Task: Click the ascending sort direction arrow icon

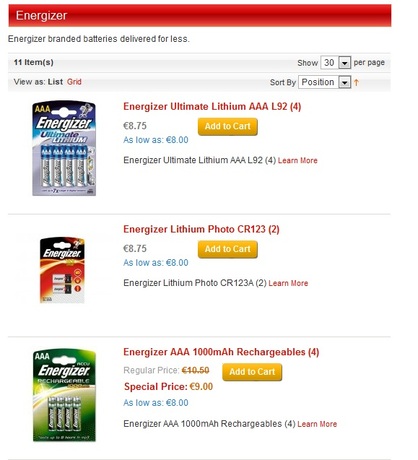Action: (x=356, y=82)
